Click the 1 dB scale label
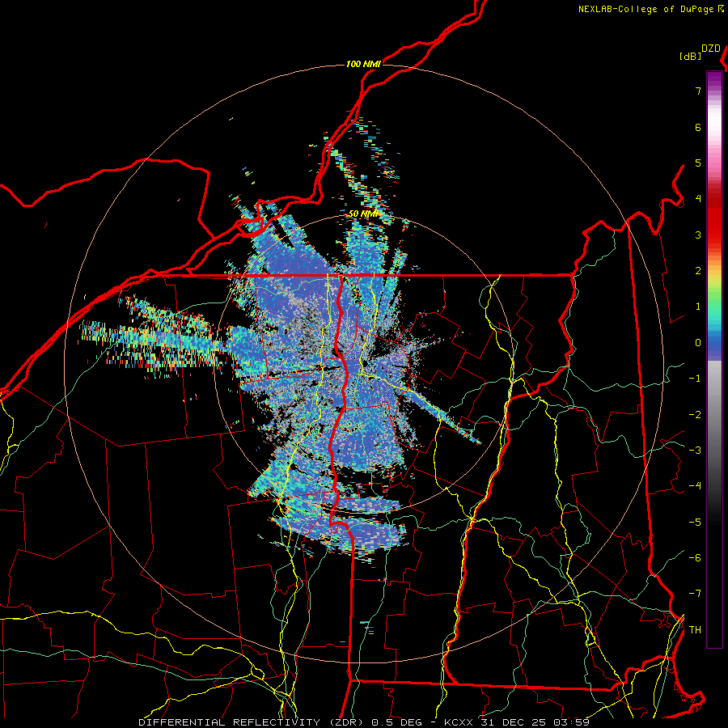 click(x=698, y=307)
